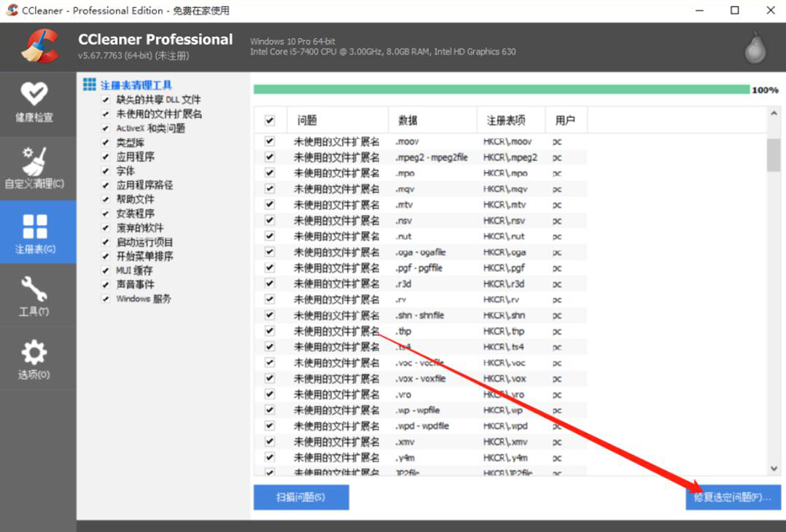This screenshot has height=532, width=786.
Task: Toggle 缺失的共享 DLL 文件 checkbox
Action: 106,100
